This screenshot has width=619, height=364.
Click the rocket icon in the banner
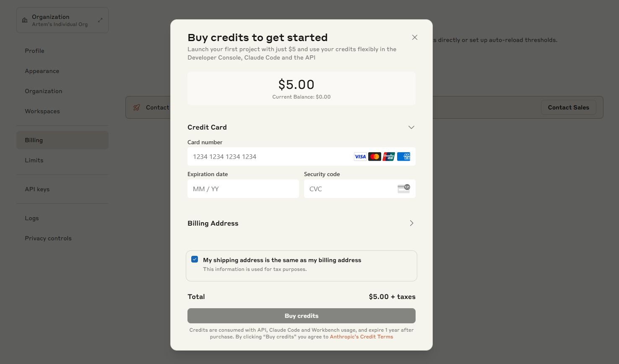[x=137, y=107]
